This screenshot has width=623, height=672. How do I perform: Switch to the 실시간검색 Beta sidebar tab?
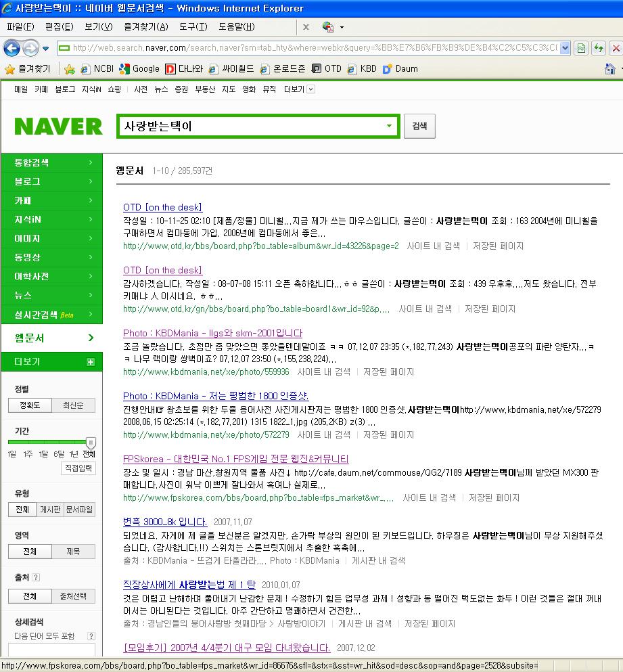coord(52,315)
